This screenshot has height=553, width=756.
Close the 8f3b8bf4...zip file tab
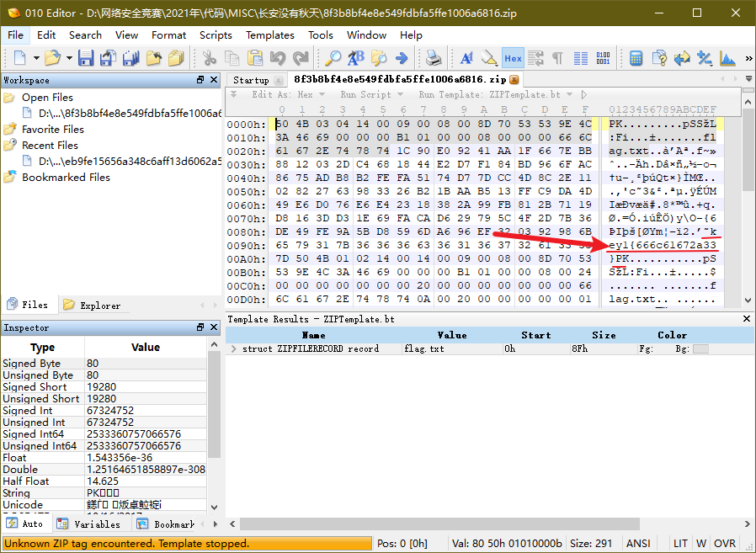coord(514,80)
